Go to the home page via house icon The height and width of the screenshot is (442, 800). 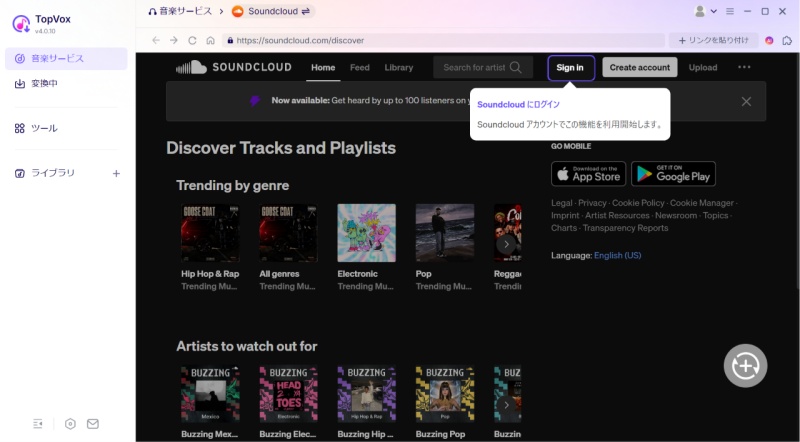(210, 40)
